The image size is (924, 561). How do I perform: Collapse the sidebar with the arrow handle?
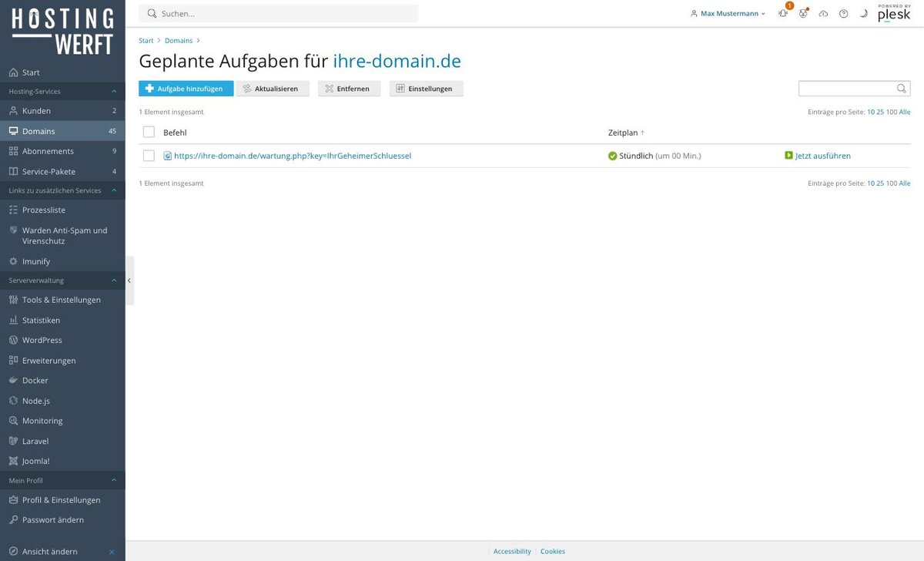point(129,280)
